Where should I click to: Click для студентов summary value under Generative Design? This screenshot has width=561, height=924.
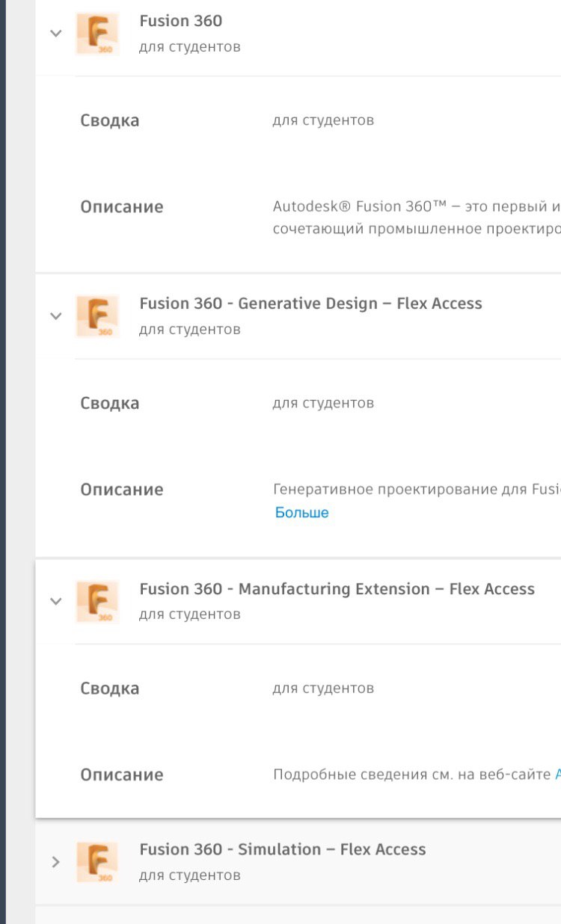pyautogui.click(x=323, y=403)
